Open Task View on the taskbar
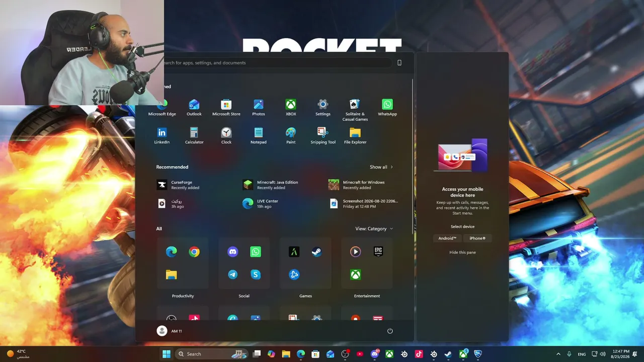Viewport: 644px width, 362px height. (x=257, y=354)
